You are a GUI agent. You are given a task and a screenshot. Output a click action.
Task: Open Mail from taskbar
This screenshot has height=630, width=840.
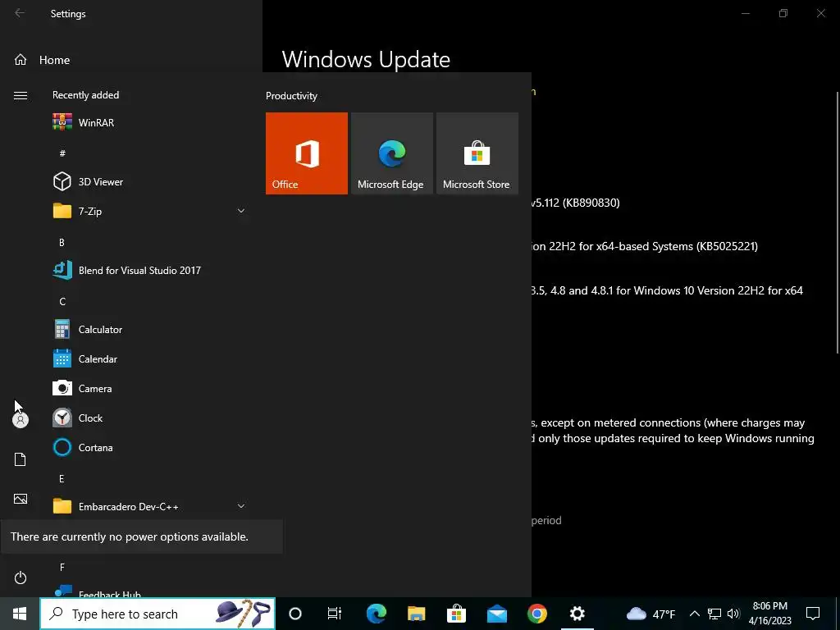496,614
